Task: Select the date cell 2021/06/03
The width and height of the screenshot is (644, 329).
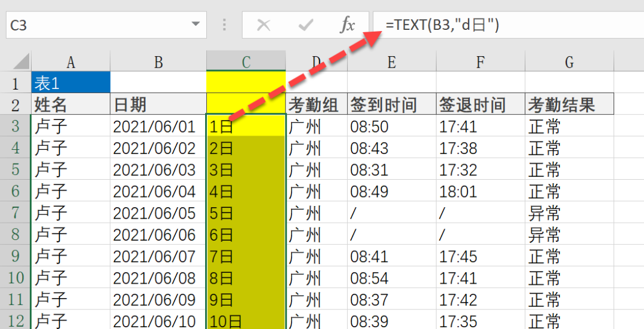Action: click(x=158, y=169)
